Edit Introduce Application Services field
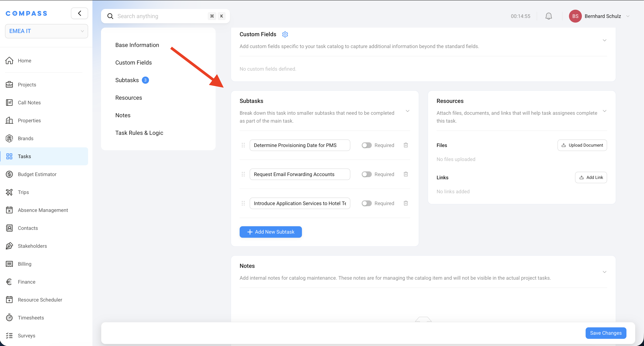The width and height of the screenshot is (644, 346). tap(300, 203)
